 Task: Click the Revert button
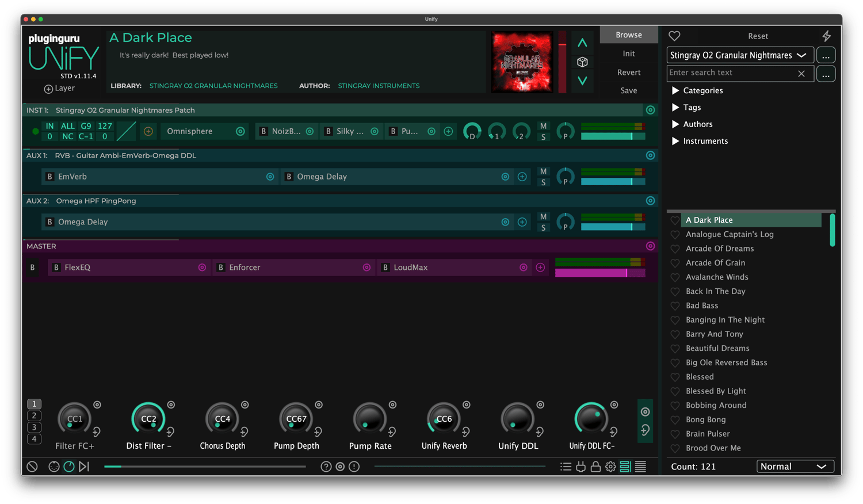[628, 72]
